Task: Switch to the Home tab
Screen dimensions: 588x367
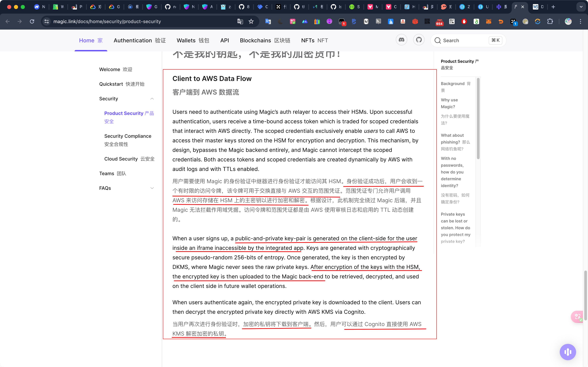Action: (x=91, y=40)
